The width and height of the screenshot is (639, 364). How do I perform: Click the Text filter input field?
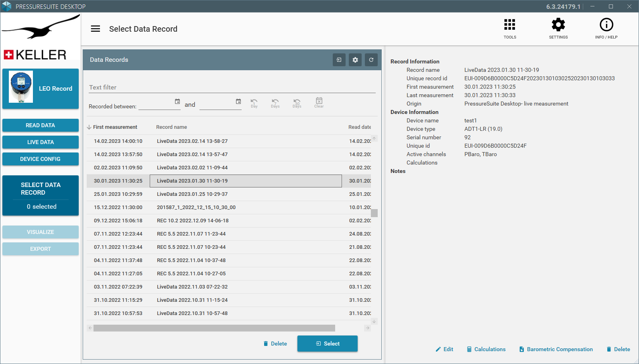[232, 87]
